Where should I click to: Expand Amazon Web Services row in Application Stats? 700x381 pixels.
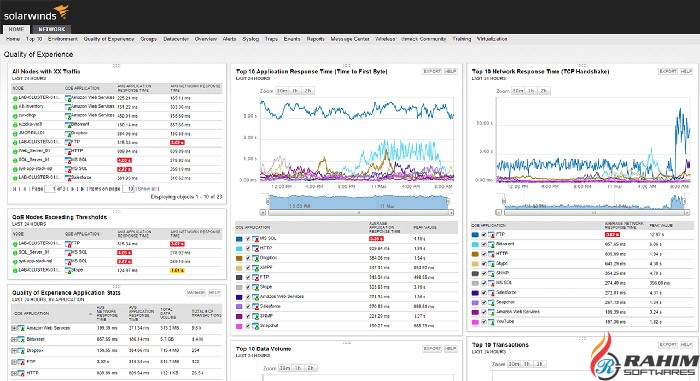[14, 328]
